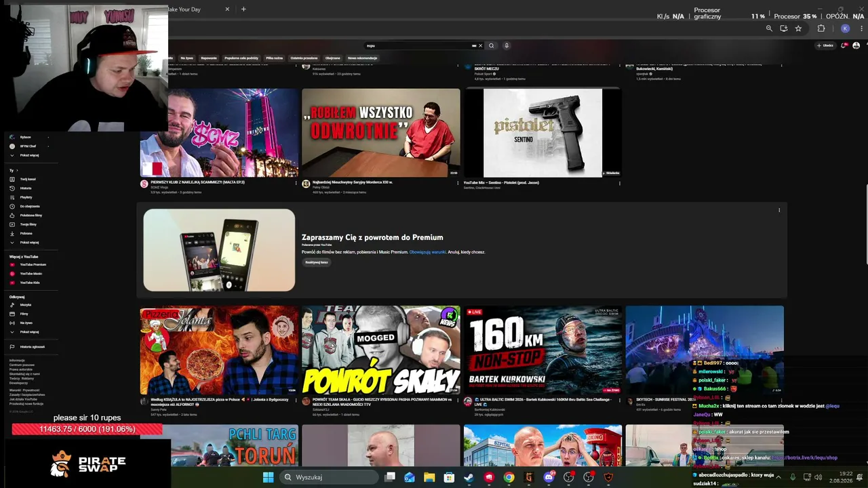Screen dimensions: 868x488
Task: Open the Chrome zoom magnifier icon
Action: (x=769, y=28)
